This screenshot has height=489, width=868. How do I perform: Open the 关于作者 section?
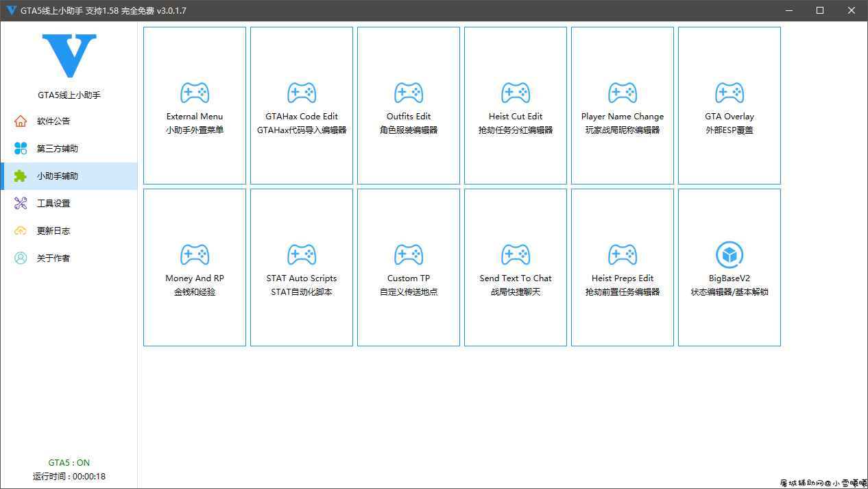click(69, 259)
